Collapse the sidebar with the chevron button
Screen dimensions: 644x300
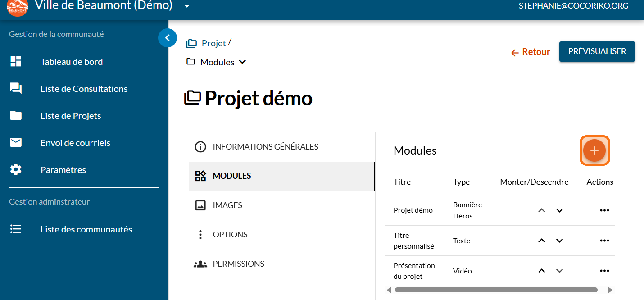(168, 38)
